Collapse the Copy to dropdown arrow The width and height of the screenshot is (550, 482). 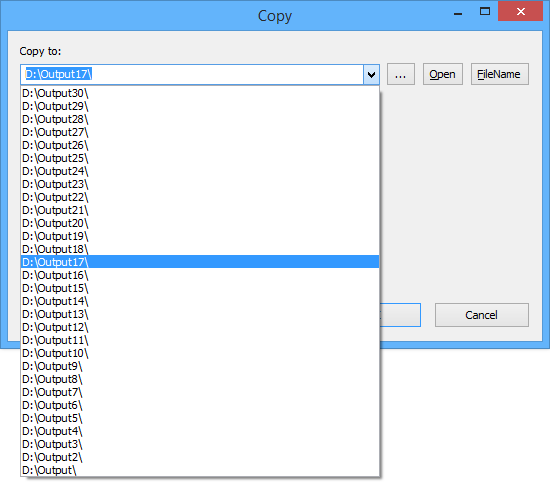371,74
